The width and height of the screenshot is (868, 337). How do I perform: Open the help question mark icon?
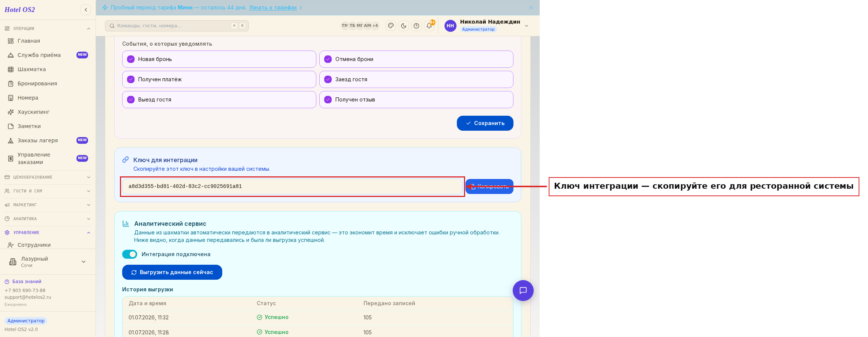click(x=416, y=26)
